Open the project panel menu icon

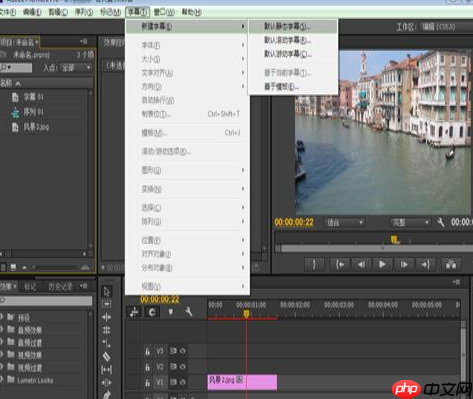coord(84,41)
